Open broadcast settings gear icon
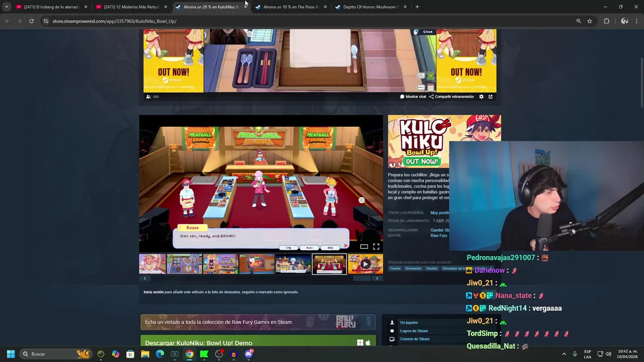The width and height of the screenshot is (644, 362). click(x=481, y=97)
